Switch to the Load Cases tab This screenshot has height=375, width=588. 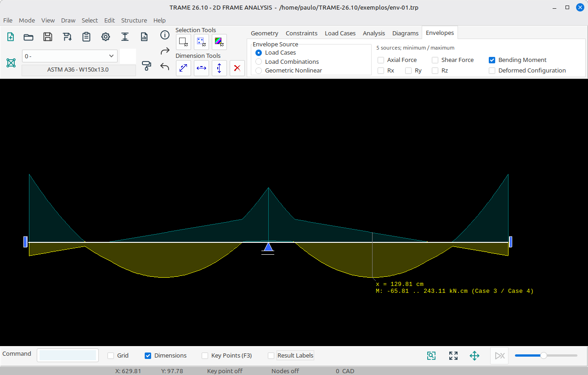pyautogui.click(x=340, y=33)
